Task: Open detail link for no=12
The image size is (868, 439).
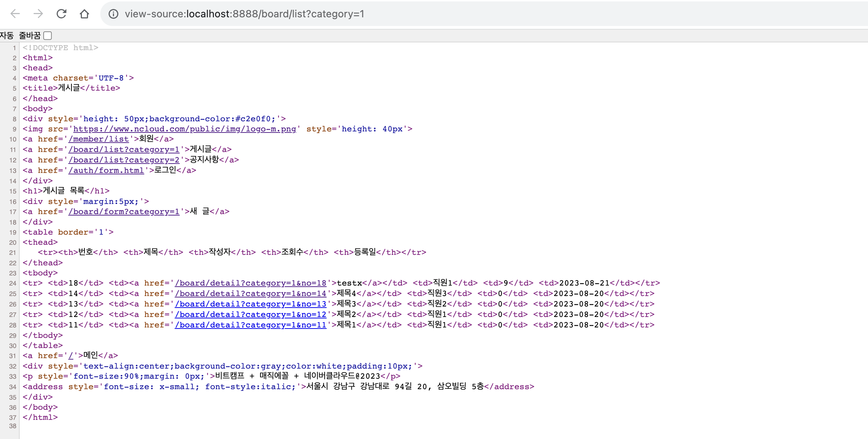Action: point(250,314)
